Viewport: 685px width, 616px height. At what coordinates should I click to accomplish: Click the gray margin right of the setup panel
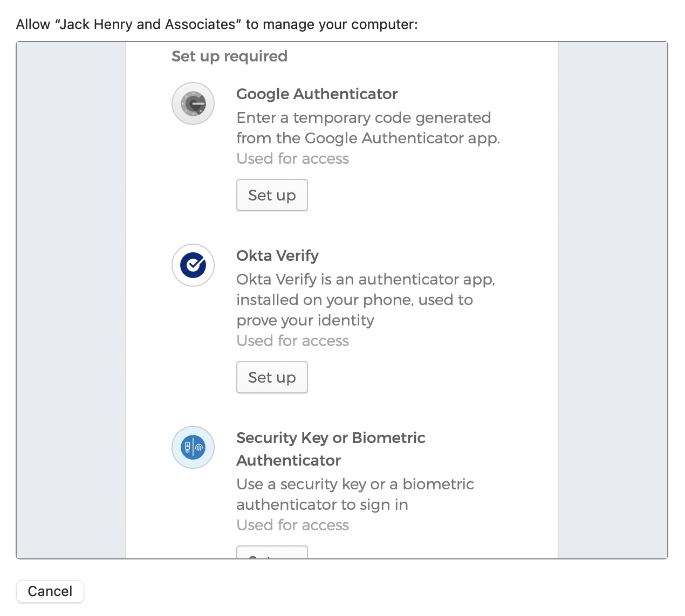613,300
